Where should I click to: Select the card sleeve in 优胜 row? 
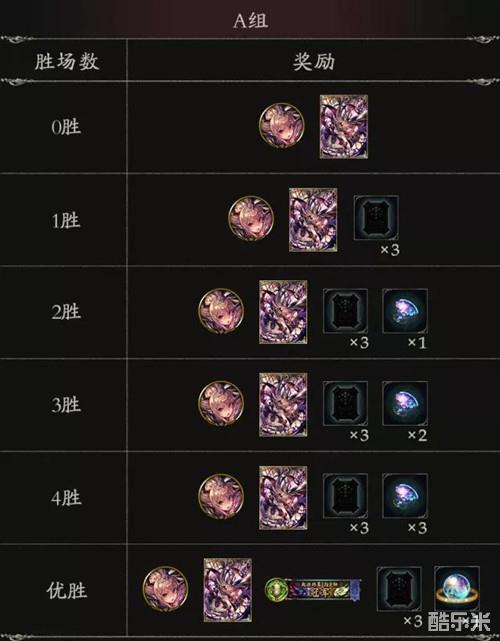(228, 590)
